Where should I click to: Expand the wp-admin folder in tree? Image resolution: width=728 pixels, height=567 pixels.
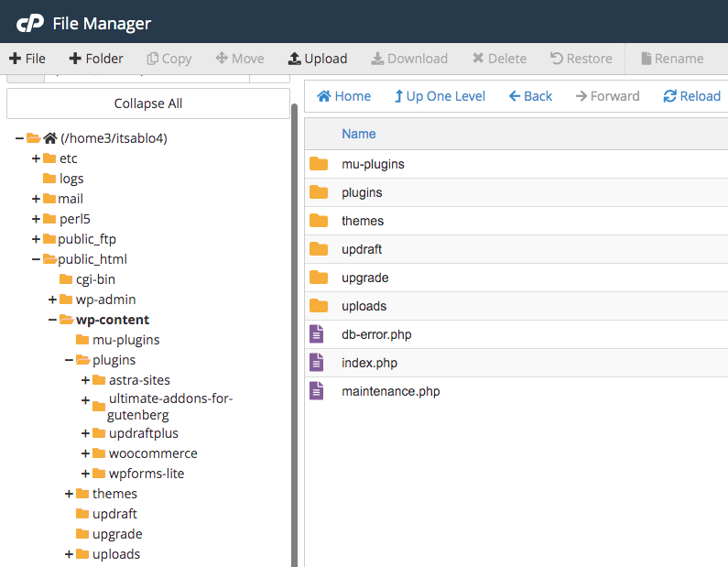click(52, 300)
